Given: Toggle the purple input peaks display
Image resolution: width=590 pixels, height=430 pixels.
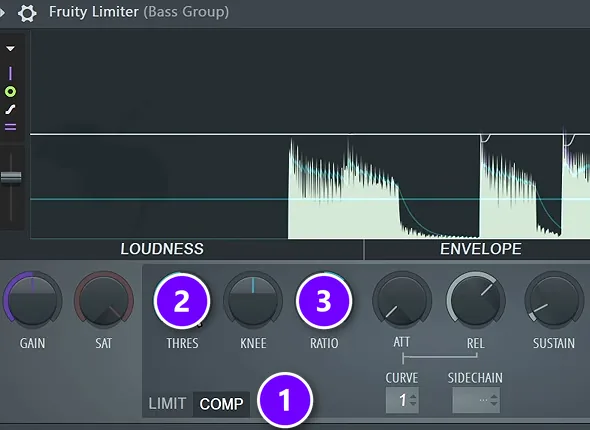Looking at the screenshot, I should click(x=10, y=73).
